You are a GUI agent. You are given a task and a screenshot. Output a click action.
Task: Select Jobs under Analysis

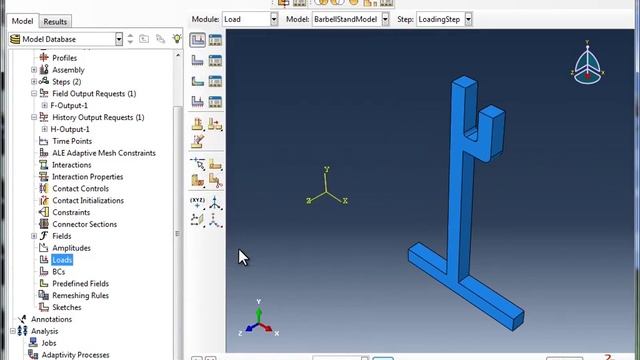pos(49,343)
